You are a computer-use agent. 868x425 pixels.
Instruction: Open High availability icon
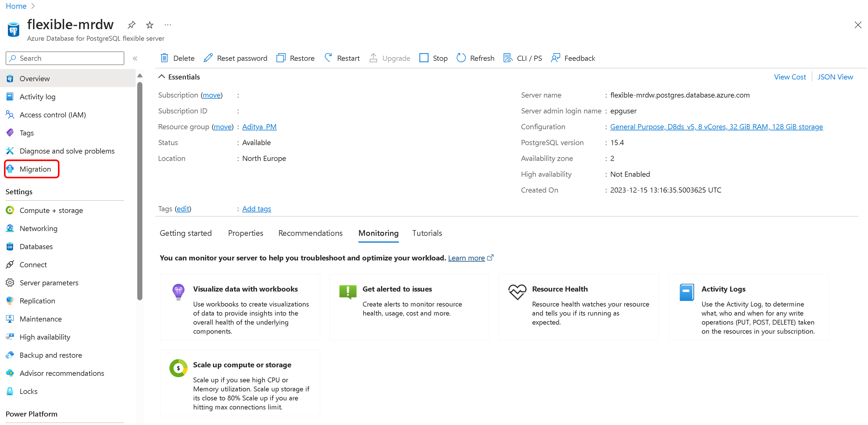(x=10, y=337)
